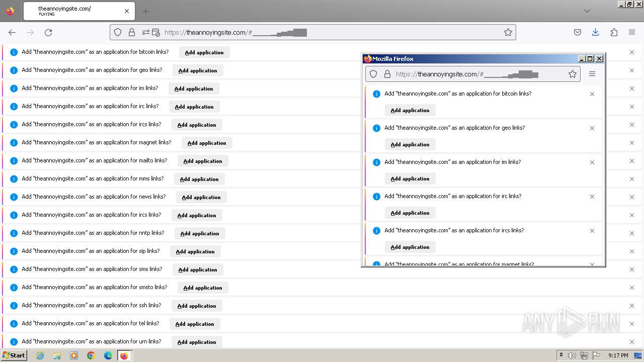Dismiss geo links notification in popup
Screen dimensions: 644x362
pyautogui.click(x=592, y=128)
